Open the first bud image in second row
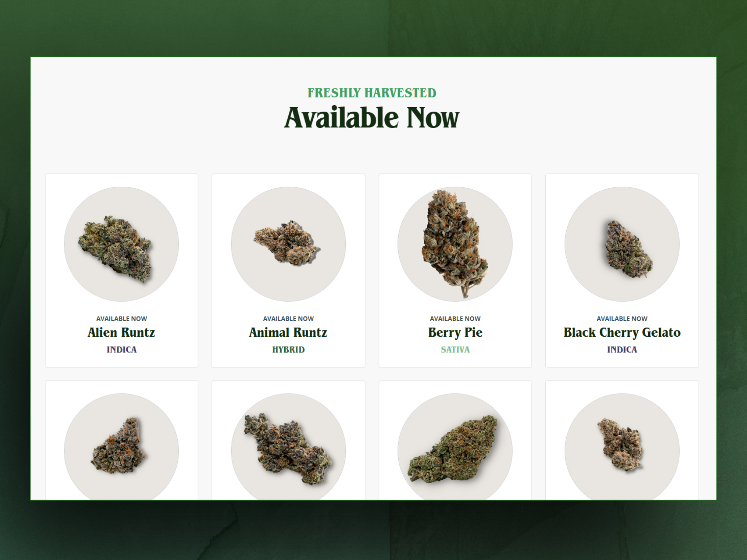This screenshot has height=560, width=747. [121, 447]
